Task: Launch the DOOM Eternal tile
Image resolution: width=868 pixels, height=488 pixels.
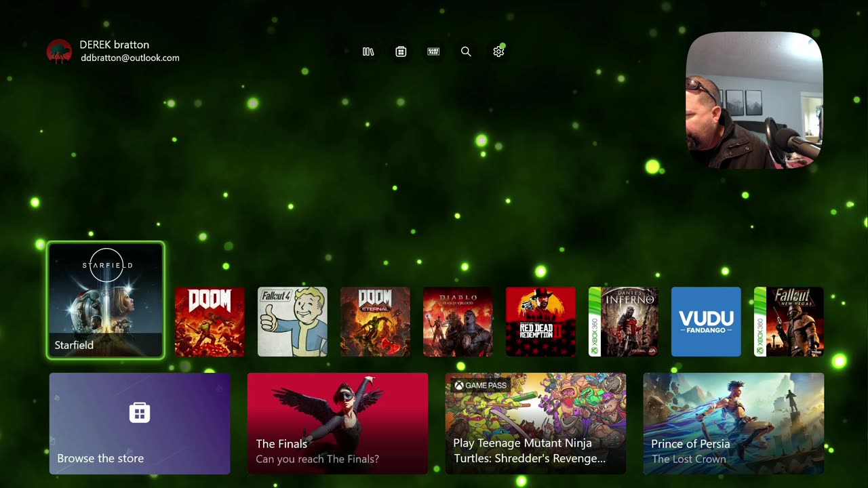Action: [375, 321]
